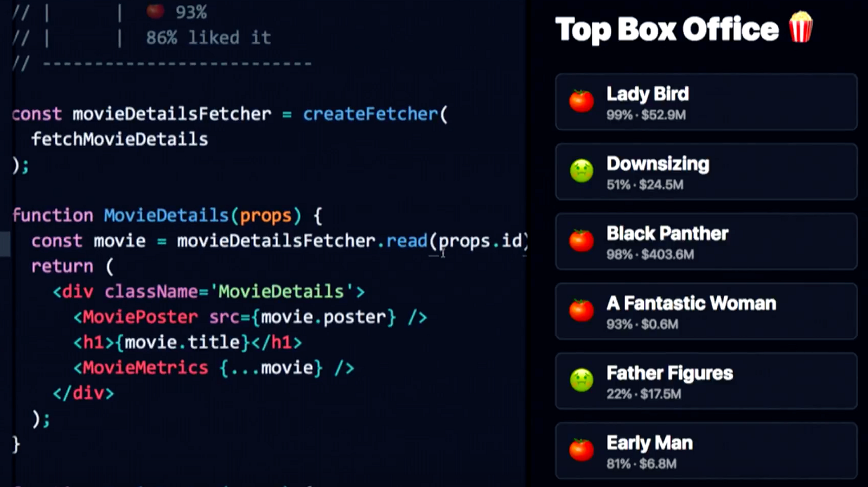
Task: Open the Early Man movie card
Action: click(706, 451)
